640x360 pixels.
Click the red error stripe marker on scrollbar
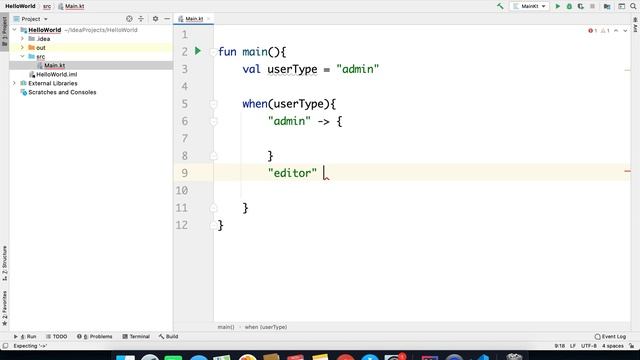tap(627, 171)
